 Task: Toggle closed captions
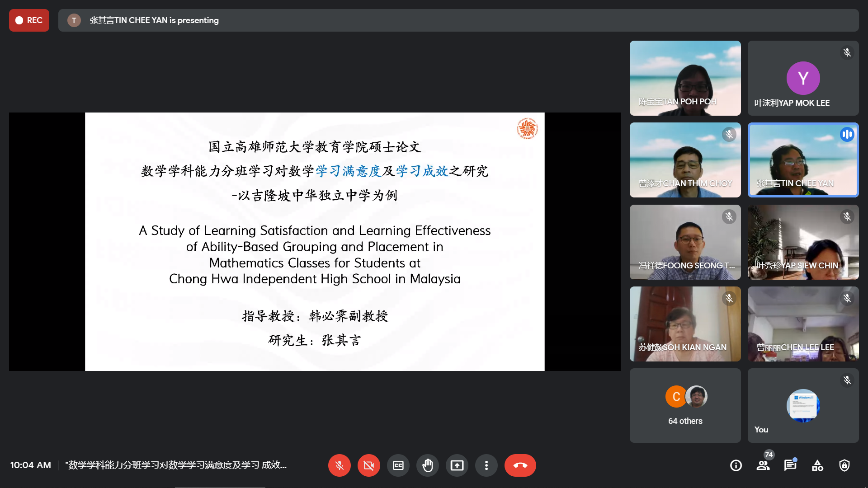(x=398, y=465)
